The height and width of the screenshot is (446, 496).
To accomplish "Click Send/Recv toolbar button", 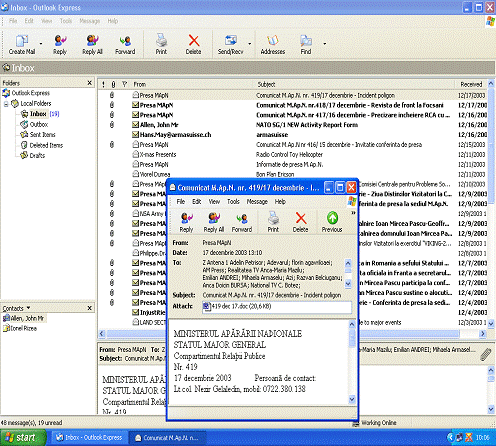I will 230,45.
